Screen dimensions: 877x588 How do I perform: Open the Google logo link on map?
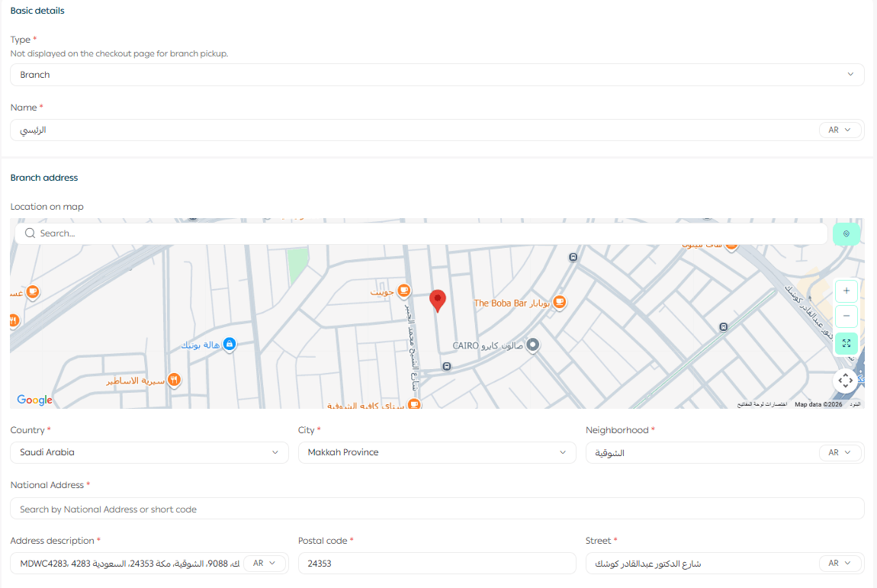click(x=34, y=400)
